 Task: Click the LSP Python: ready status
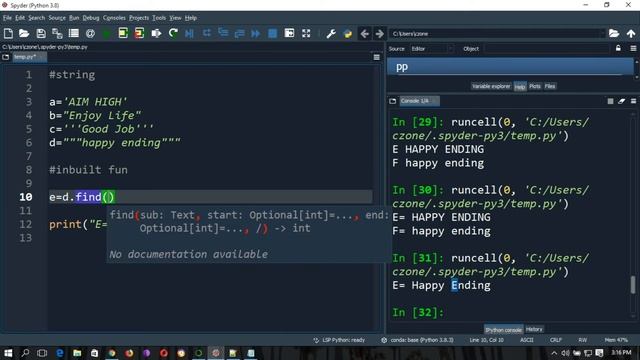[x=340, y=340]
